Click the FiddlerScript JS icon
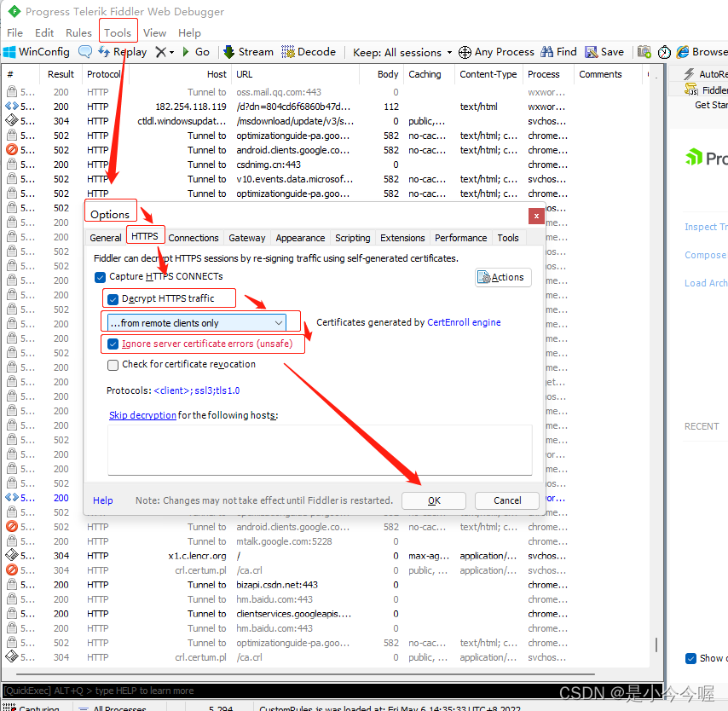Screen dimensions: 728x711 point(690,90)
